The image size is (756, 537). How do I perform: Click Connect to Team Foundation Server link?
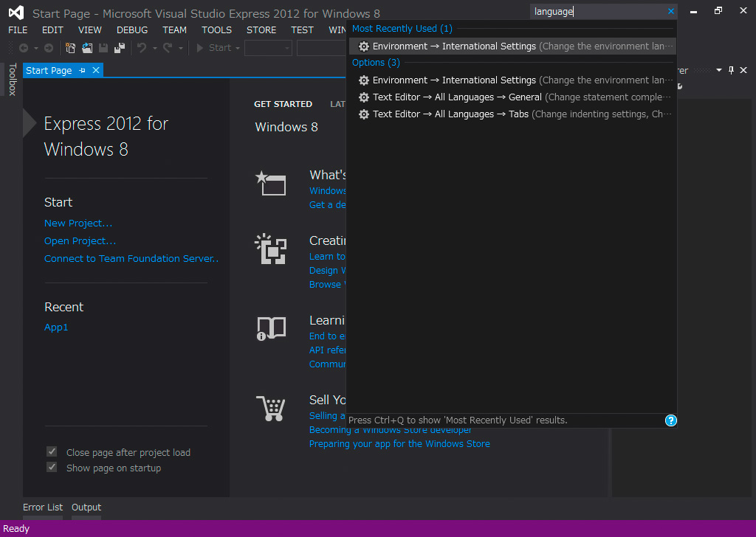point(131,259)
